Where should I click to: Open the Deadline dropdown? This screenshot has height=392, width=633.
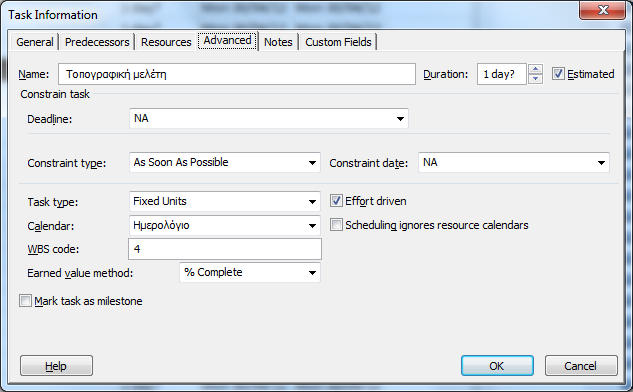point(400,119)
